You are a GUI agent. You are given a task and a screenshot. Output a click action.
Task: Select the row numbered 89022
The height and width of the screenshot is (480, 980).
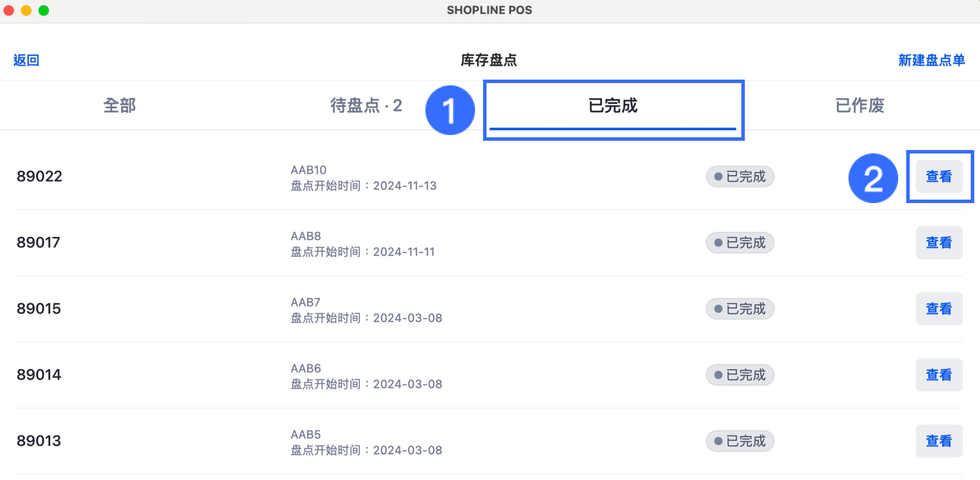tap(489, 177)
